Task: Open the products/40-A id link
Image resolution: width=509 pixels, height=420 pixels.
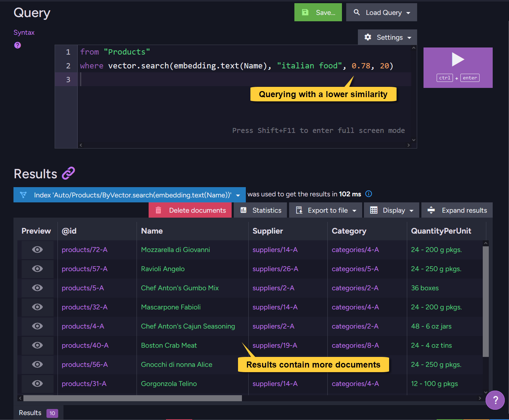Action: (85, 345)
